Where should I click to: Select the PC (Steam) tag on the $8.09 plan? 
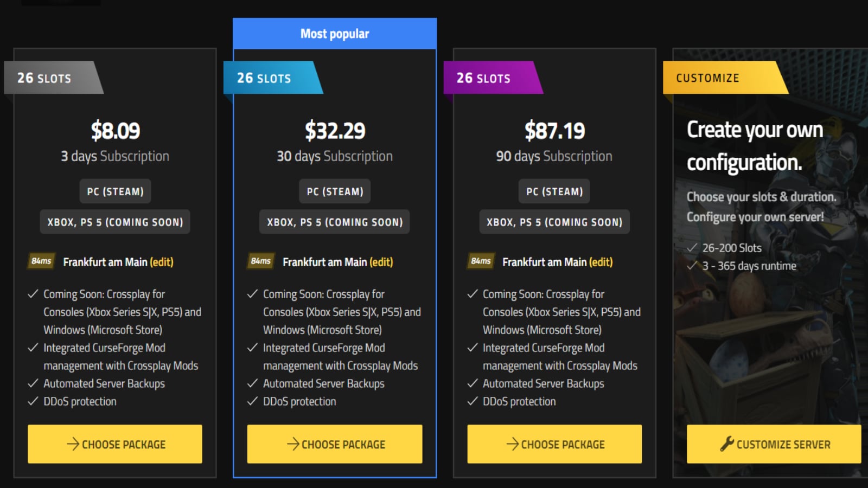click(114, 191)
